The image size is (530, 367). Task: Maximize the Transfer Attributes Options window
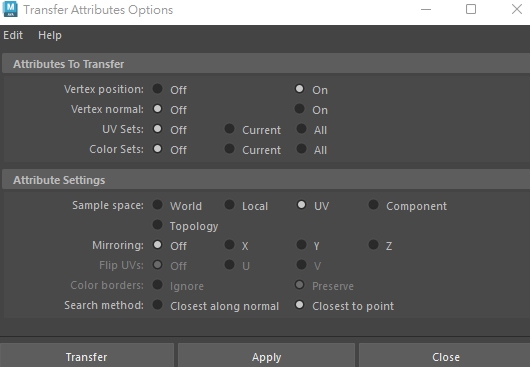[471, 9]
